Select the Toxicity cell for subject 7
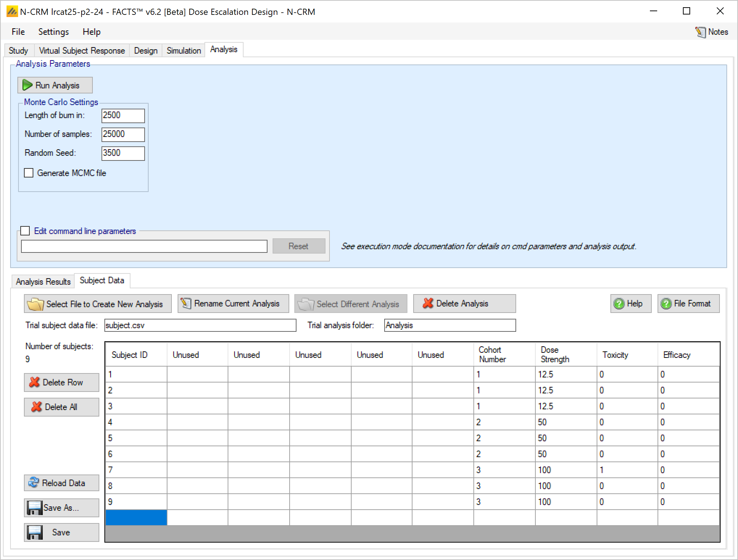This screenshot has width=738, height=560. (627, 470)
